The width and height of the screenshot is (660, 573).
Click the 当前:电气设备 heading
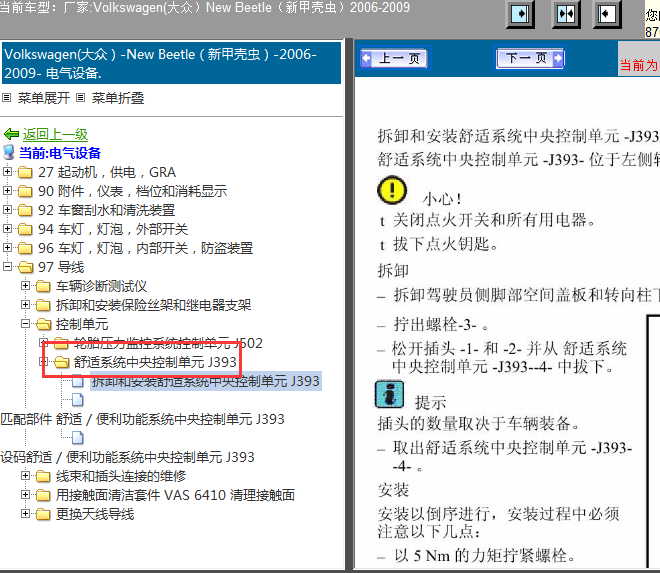point(60,153)
